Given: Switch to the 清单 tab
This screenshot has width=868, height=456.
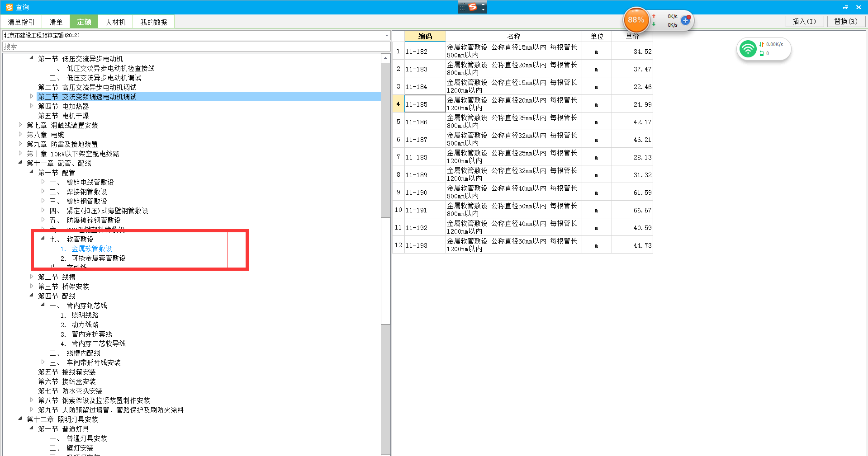Looking at the screenshot, I should click(56, 22).
